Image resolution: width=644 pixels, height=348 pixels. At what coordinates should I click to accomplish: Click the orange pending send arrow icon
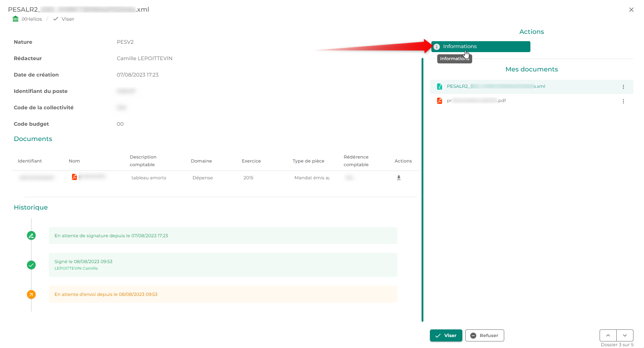[x=31, y=294]
